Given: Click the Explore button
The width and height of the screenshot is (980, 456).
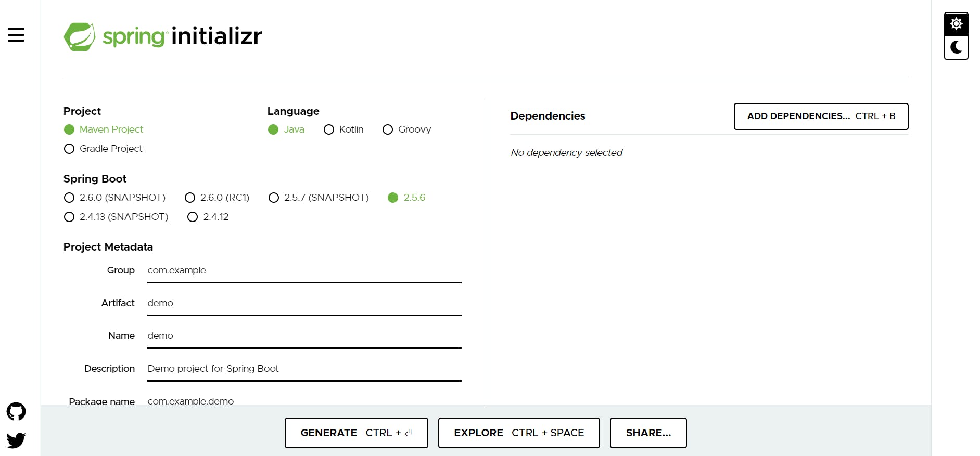Looking at the screenshot, I should point(519,433).
